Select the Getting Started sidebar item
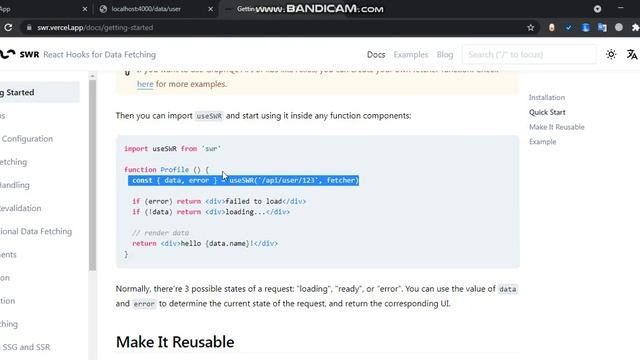640x360 pixels. 40,92
